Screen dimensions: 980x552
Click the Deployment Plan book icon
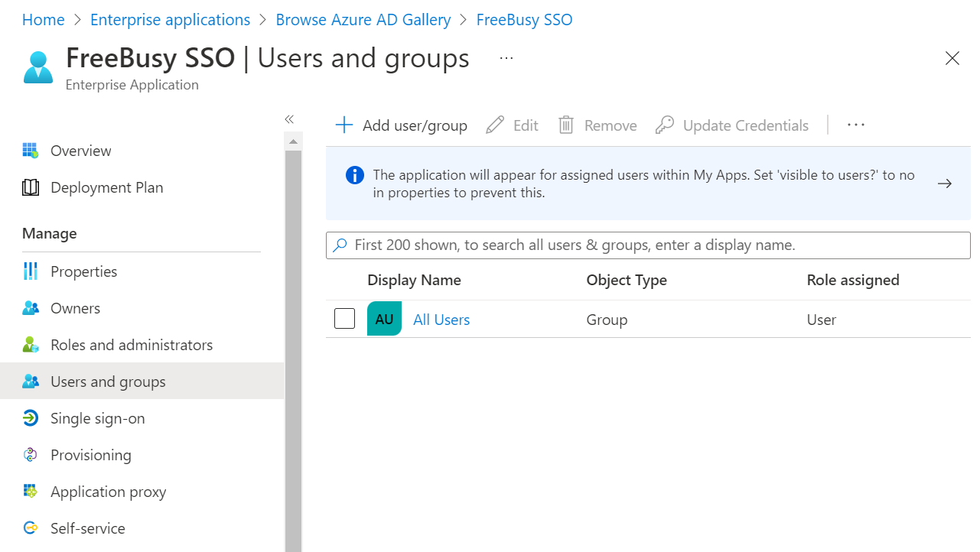[x=31, y=187]
